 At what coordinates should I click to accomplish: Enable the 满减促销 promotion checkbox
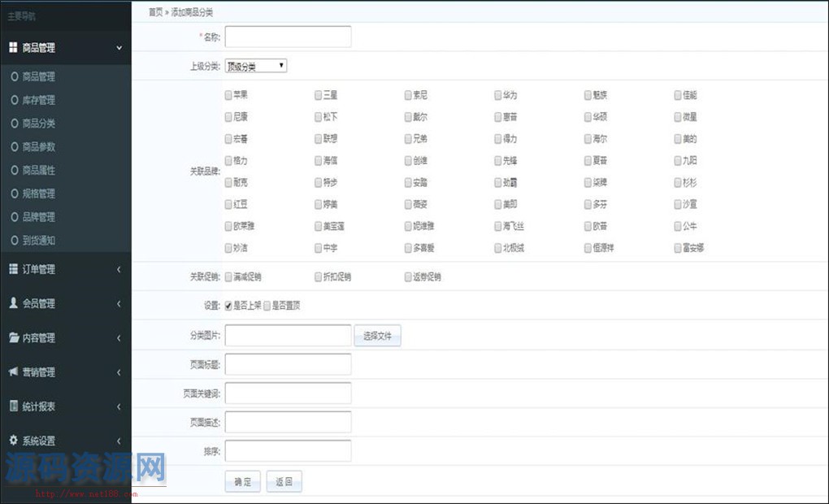(x=228, y=276)
